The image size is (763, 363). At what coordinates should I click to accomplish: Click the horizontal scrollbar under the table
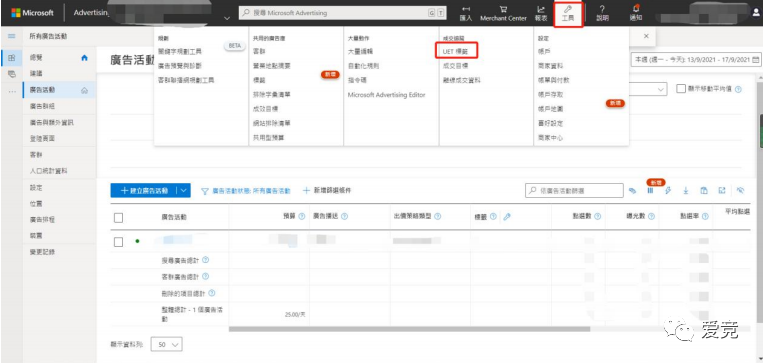tap(409, 329)
